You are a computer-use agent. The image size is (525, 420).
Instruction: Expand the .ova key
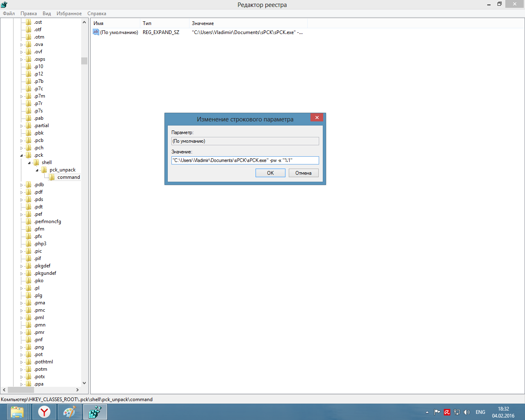coord(22,45)
